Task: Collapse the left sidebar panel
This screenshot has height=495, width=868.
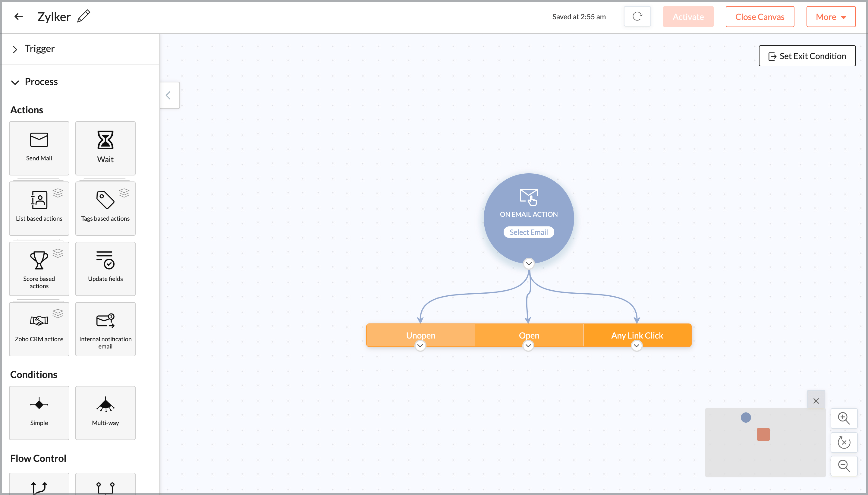Action: [168, 95]
